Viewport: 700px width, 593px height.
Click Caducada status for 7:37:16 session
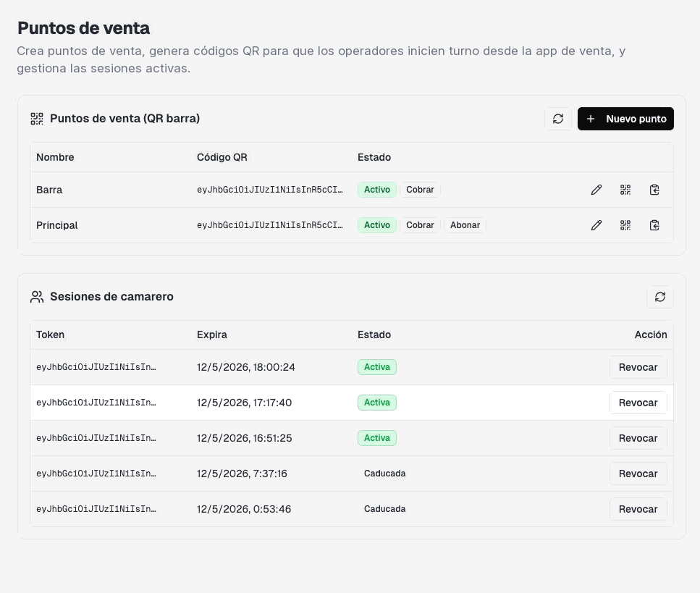coord(384,474)
